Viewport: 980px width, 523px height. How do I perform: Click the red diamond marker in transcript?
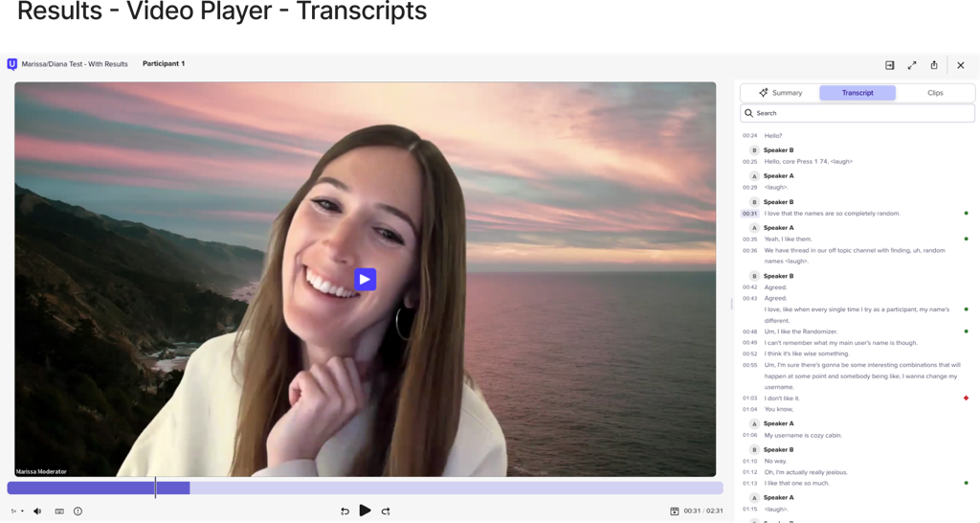pos(966,398)
